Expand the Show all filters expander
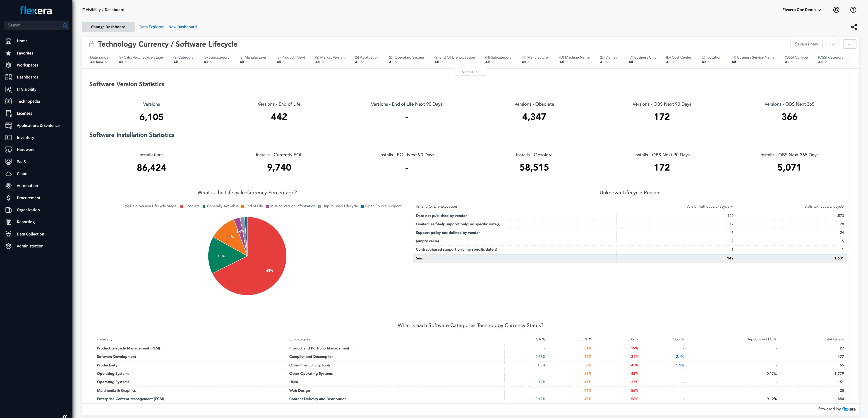 tap(469, 72)
